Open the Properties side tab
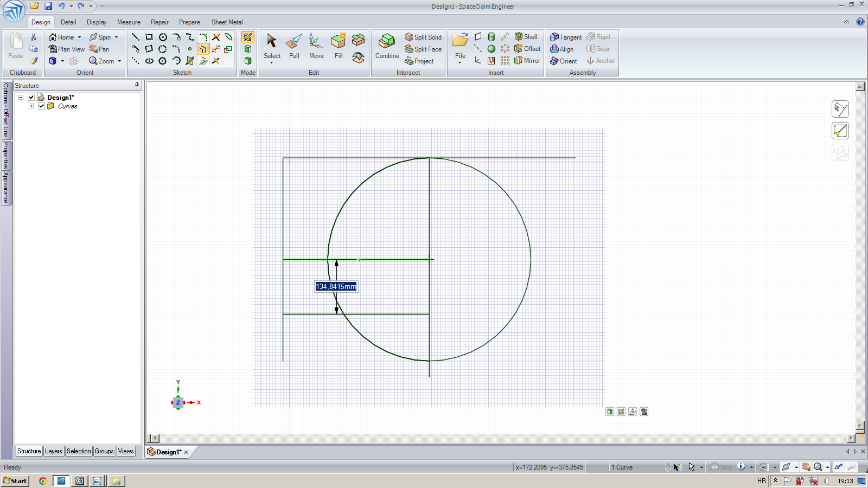This screenshot has width=868, height=488. click(x=6, y=155)
